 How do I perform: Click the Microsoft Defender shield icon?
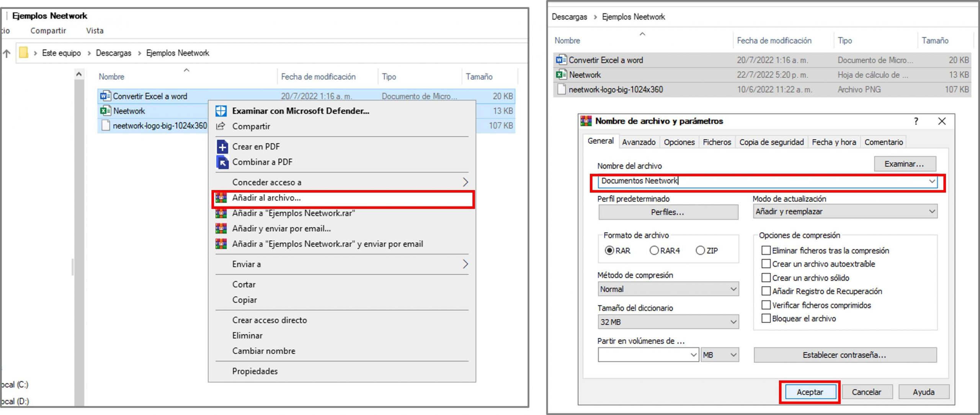point(220,111)
